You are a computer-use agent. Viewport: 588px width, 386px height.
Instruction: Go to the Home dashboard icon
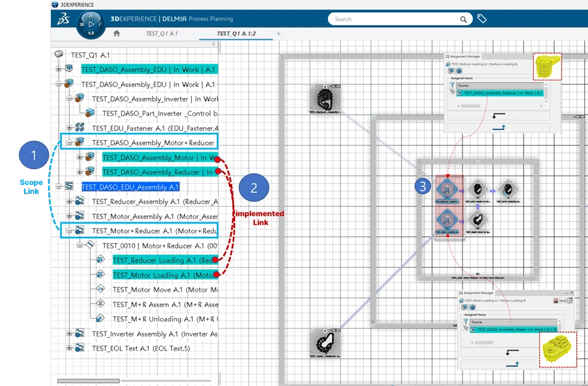point(116,33)
